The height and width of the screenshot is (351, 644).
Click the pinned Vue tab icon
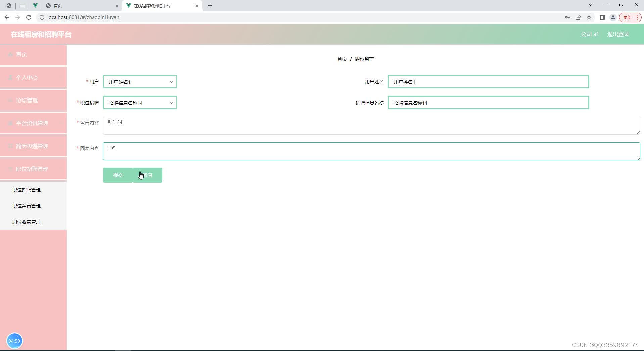(35, 6)
